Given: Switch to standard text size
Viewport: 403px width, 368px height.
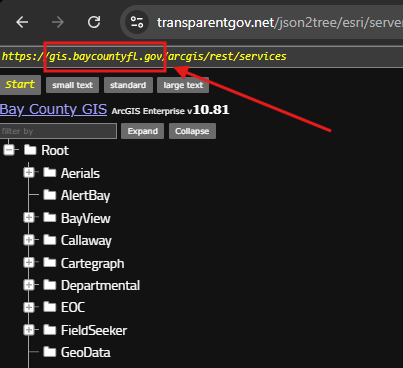Looking at the screenshot, I should click(x=128, y=85).
